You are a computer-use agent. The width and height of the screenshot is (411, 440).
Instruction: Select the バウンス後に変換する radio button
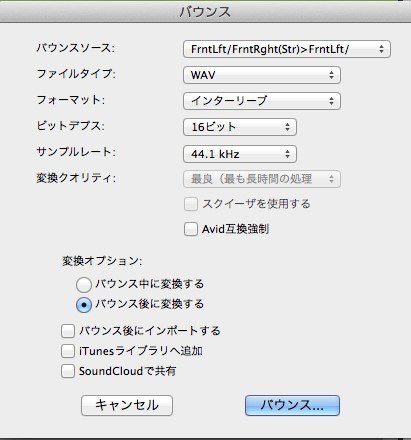pos(84,305)
